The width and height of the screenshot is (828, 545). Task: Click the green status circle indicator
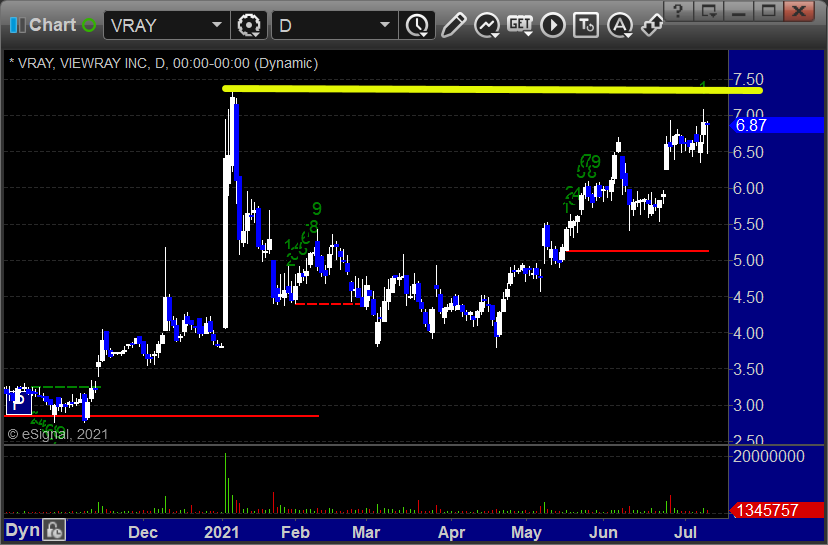click(x=89, y=25)
